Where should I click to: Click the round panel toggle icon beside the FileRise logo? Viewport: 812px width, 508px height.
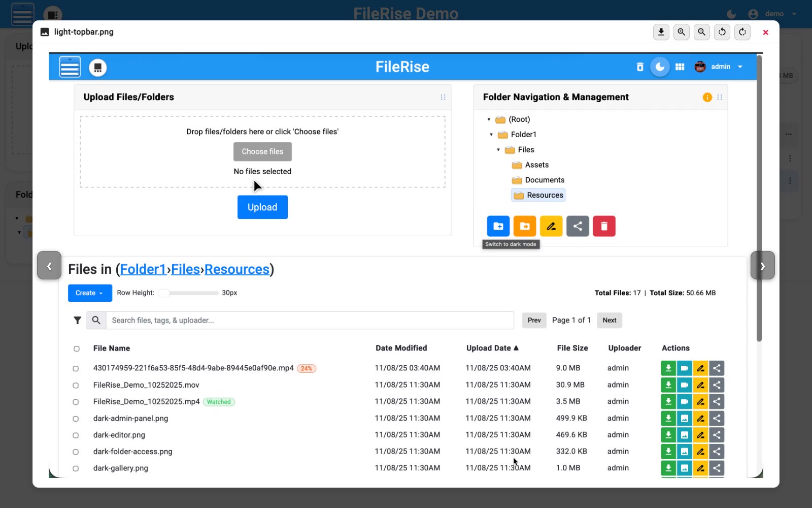pyautogui.click(x=98, y=67)
